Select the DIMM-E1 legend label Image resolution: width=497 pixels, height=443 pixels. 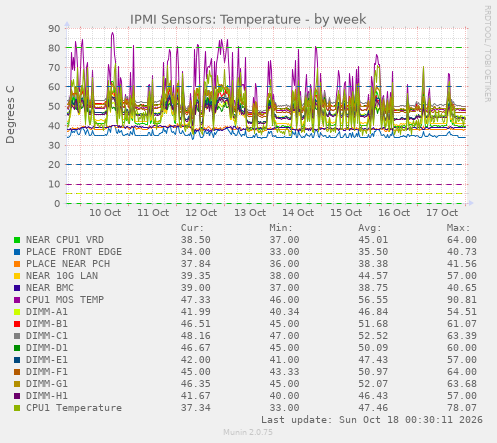[47, 360]
